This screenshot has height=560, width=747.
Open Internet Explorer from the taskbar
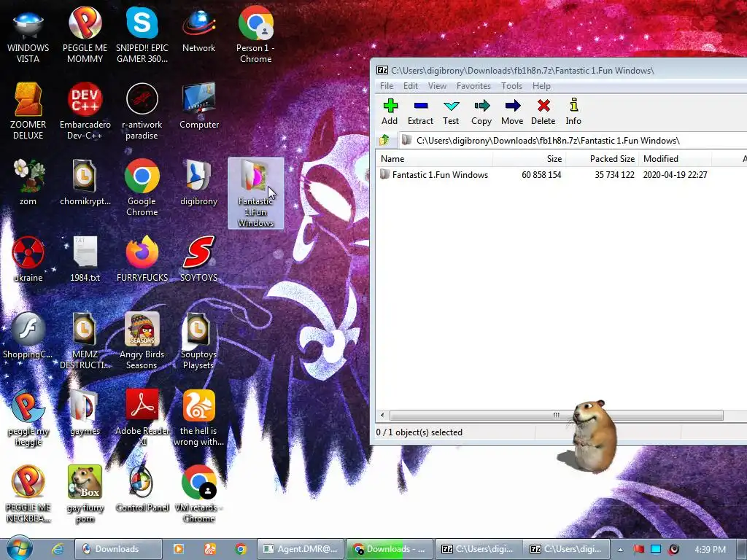58,549
